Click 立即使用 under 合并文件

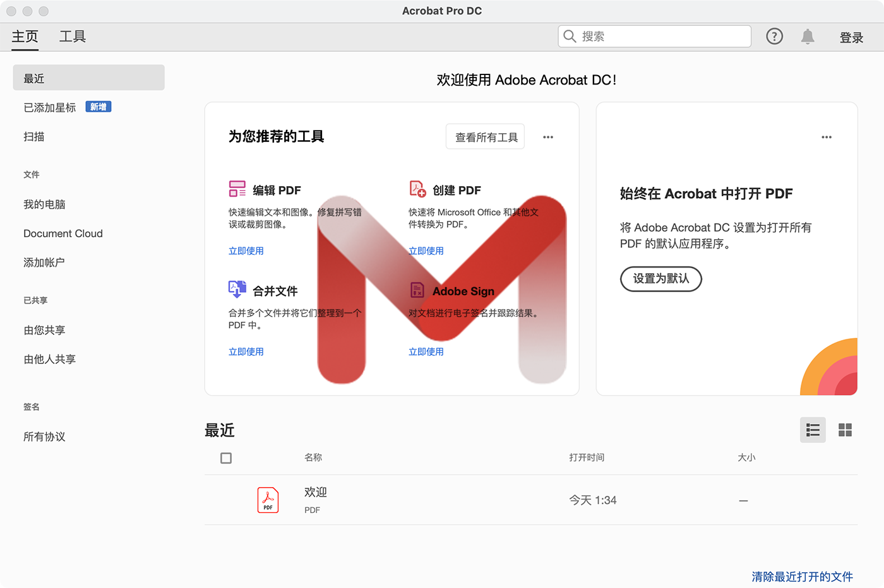coord(246,352)
